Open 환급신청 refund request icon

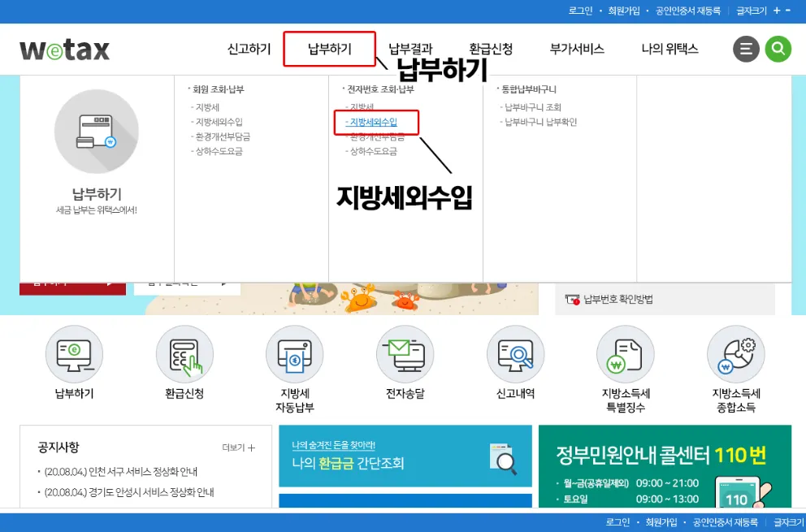click(x=184, y=354)
